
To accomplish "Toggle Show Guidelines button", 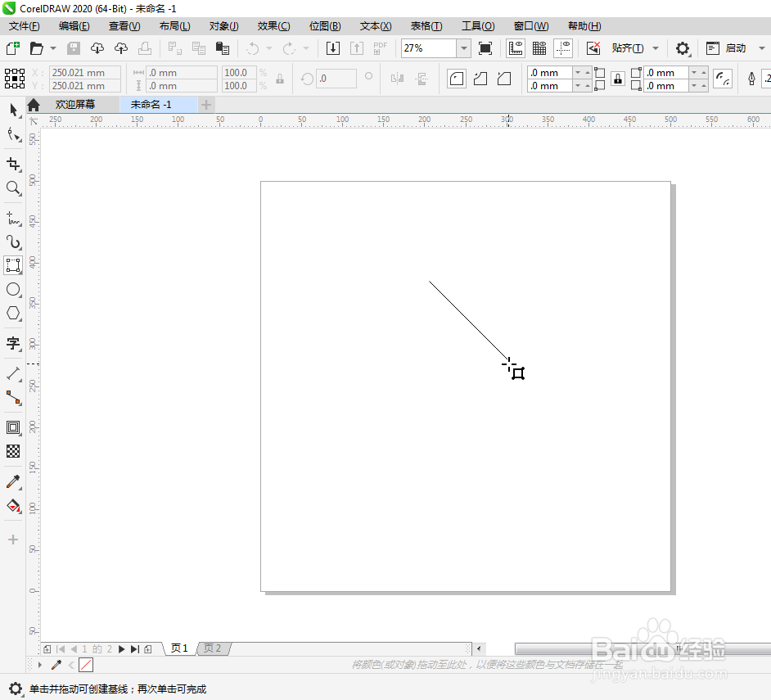I will [x=563, y=48].
